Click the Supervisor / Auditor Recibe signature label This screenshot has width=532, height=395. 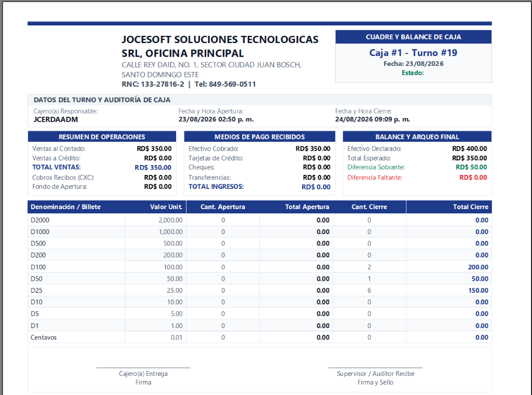coord(376,374)
